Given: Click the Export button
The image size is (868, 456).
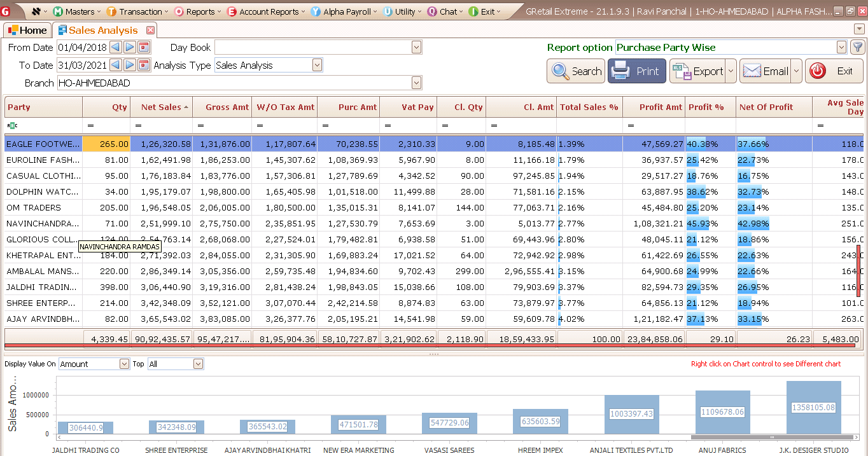Looking at the screenshot, I should tap(697, 71).
